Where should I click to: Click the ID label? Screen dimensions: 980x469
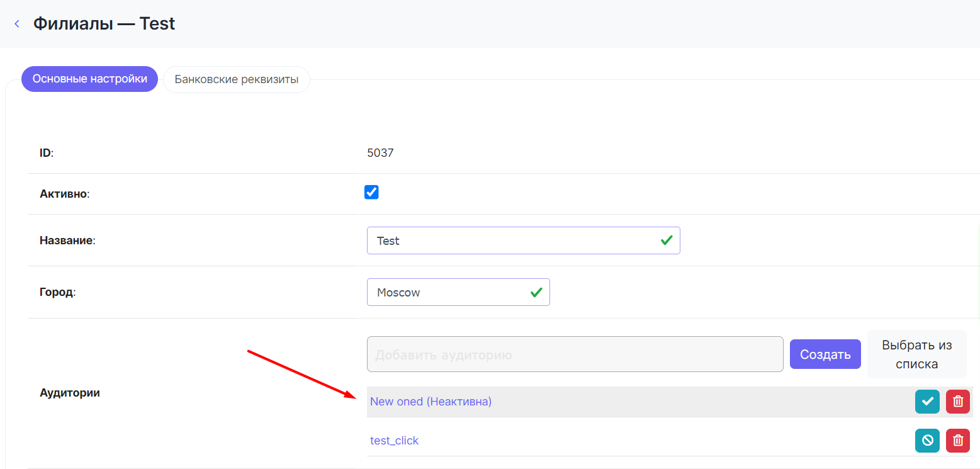[x=47, y=153]
